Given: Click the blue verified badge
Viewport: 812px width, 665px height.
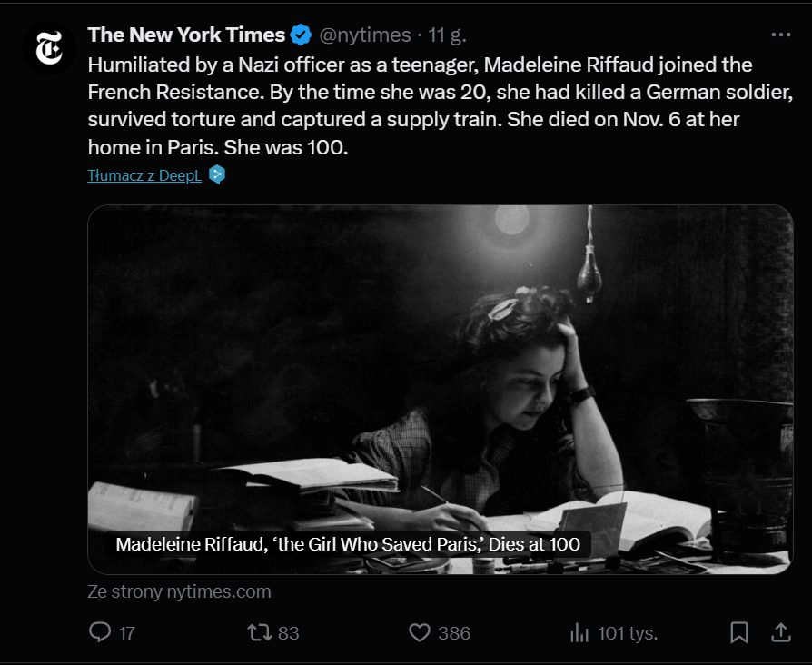Looking at the screenshot, I should point(302,35).
